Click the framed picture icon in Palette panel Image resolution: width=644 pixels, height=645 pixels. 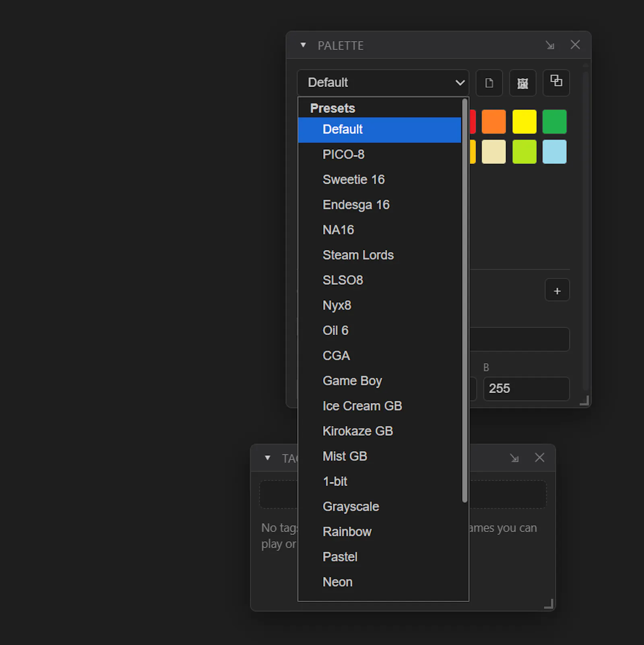click(522, 83)
